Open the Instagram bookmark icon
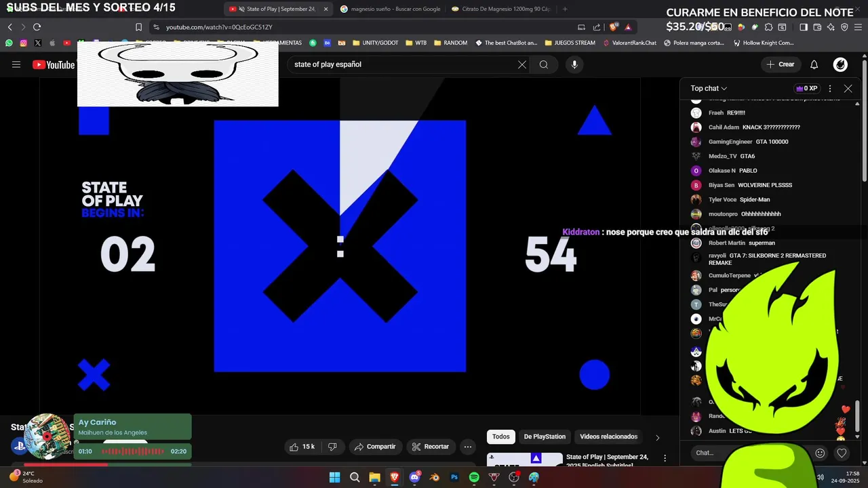The image size is (868, 488). [x=23, y=43]
